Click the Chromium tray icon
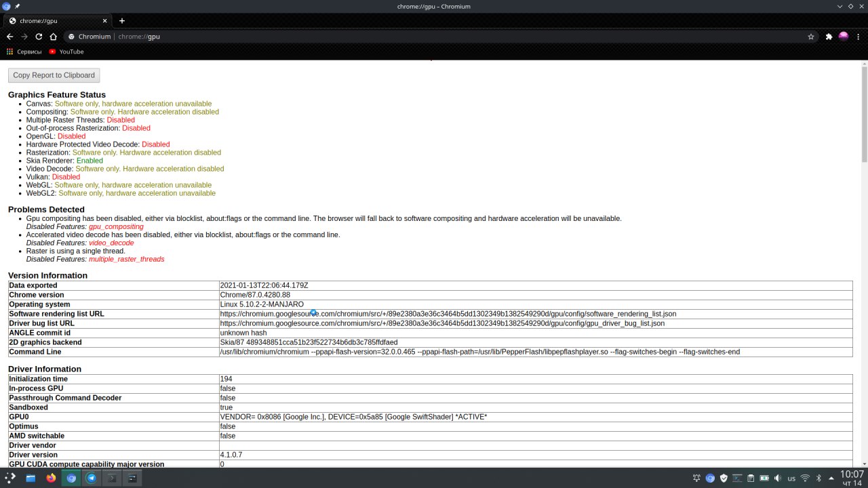The height and width of the screenshot is (488, 868). coord(710,478)
